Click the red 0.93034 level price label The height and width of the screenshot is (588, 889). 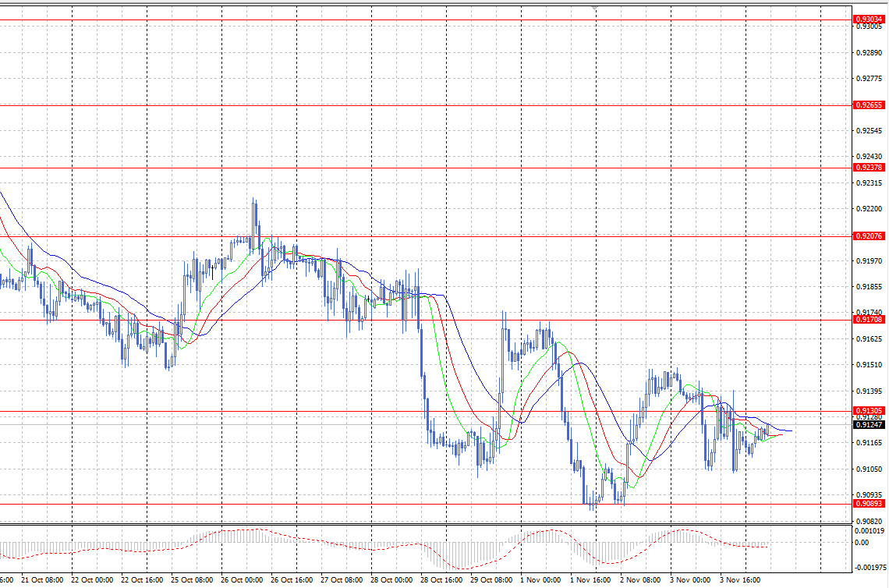tap(869, 19)
